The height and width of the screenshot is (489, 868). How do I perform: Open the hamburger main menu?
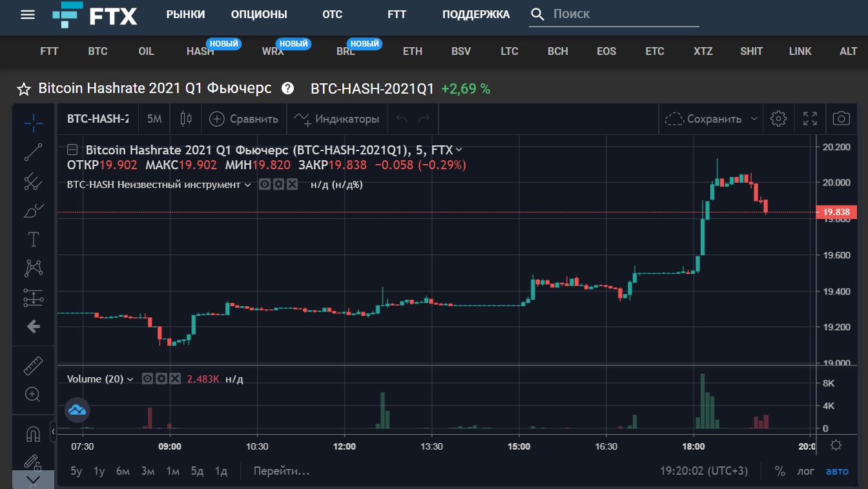[x=28, y=14]
